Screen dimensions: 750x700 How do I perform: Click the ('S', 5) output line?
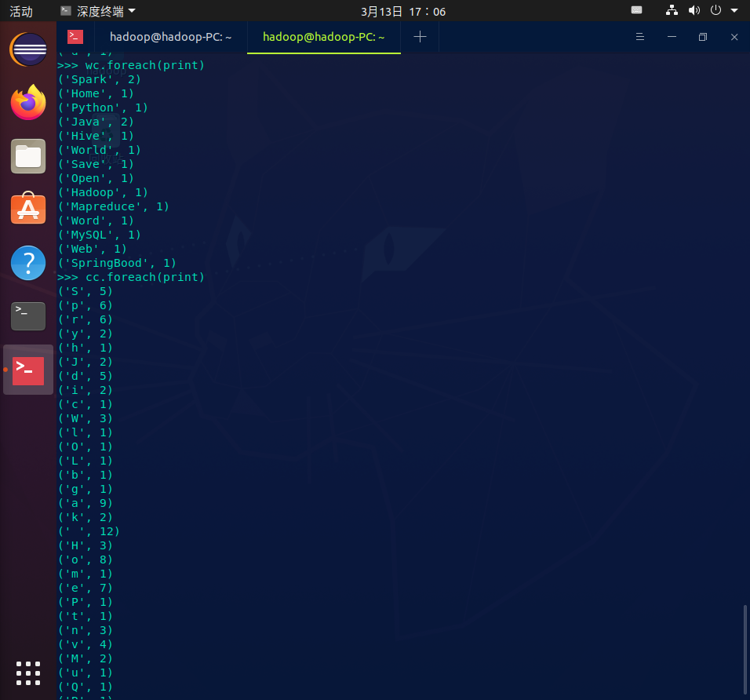[86, 291]
